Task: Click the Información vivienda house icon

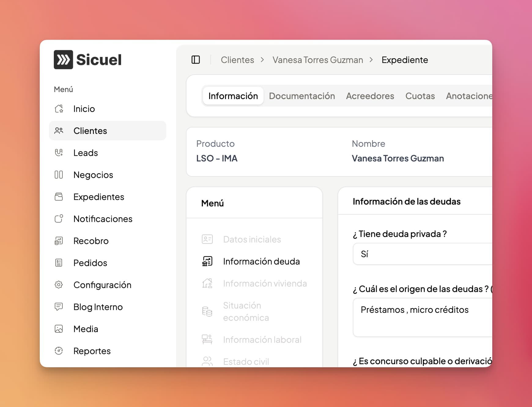Action: [x=207, y=283]
